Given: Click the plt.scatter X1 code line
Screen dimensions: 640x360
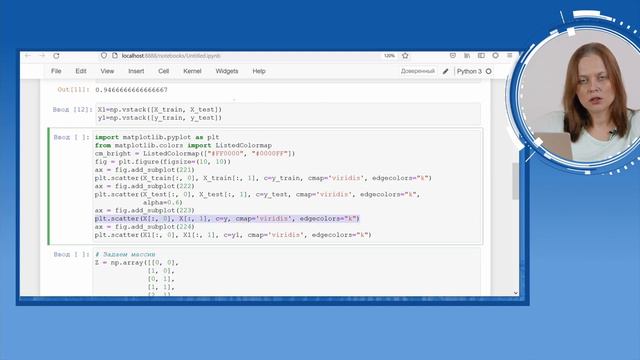Looking at the screenshot, I should [x=233, y=235].
